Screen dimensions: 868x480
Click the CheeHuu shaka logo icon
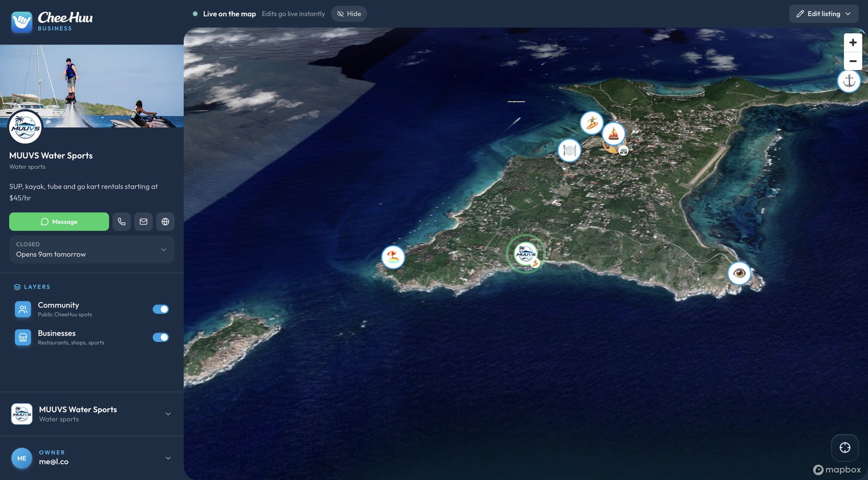click(22, 22)
